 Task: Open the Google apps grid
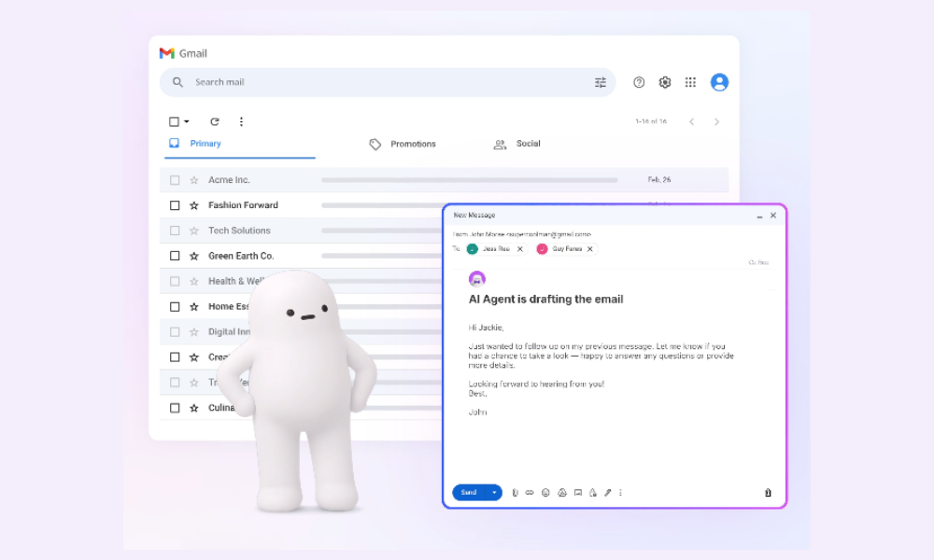(x=690, y=82)
